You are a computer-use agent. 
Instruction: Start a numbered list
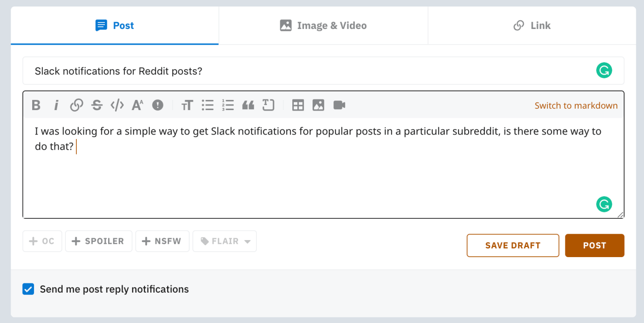click(x=228, y=106)
